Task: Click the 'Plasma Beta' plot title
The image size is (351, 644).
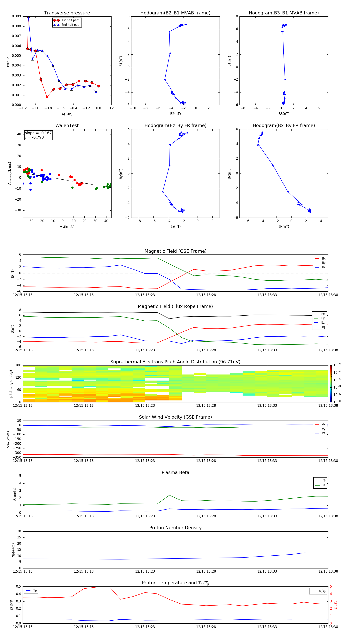Action: [175, 472]
